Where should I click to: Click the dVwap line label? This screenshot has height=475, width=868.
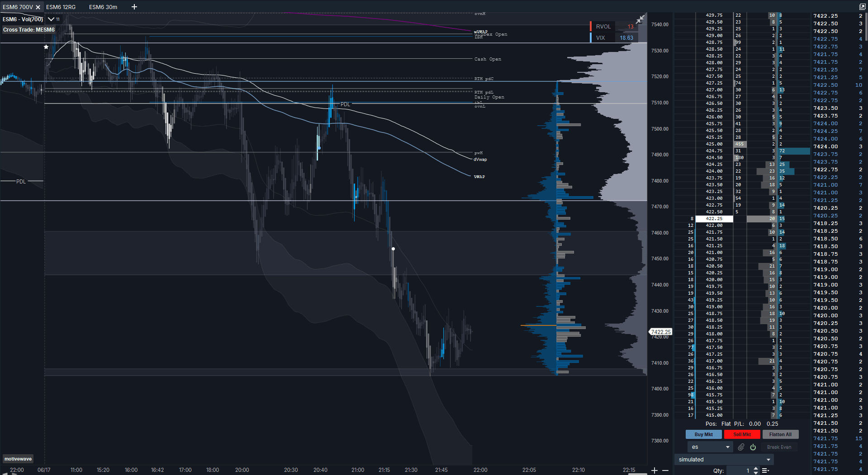pos(480,160)
